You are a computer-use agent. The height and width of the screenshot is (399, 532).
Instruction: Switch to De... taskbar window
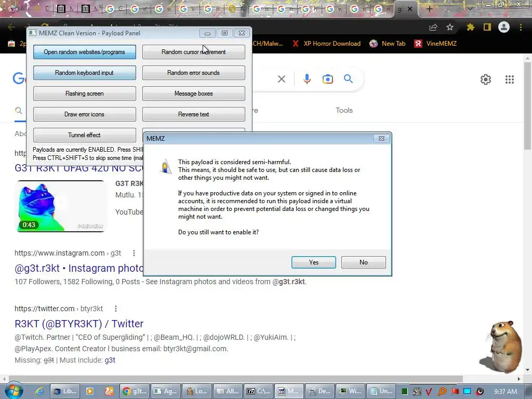[x=320, y=391]
